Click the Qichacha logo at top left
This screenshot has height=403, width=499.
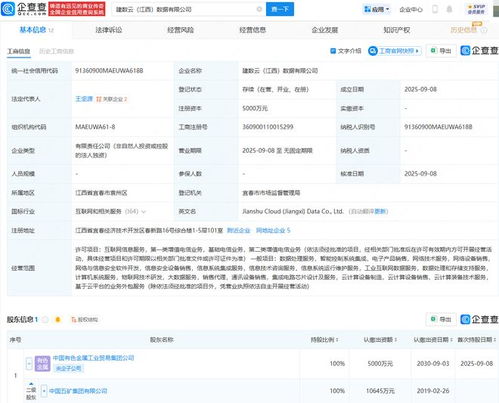pyautogui.click(x=24, y=9)
